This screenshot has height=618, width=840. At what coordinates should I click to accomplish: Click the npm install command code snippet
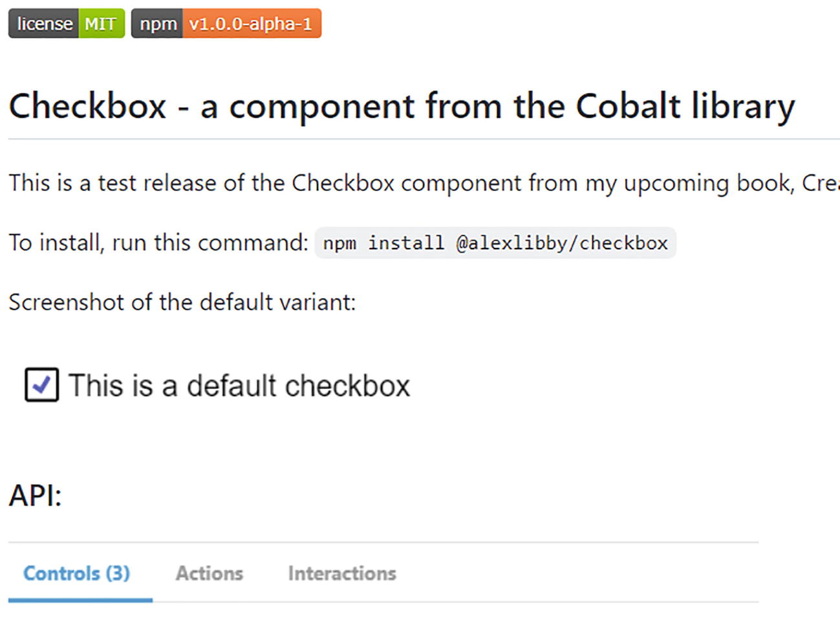tap(495, 243)
